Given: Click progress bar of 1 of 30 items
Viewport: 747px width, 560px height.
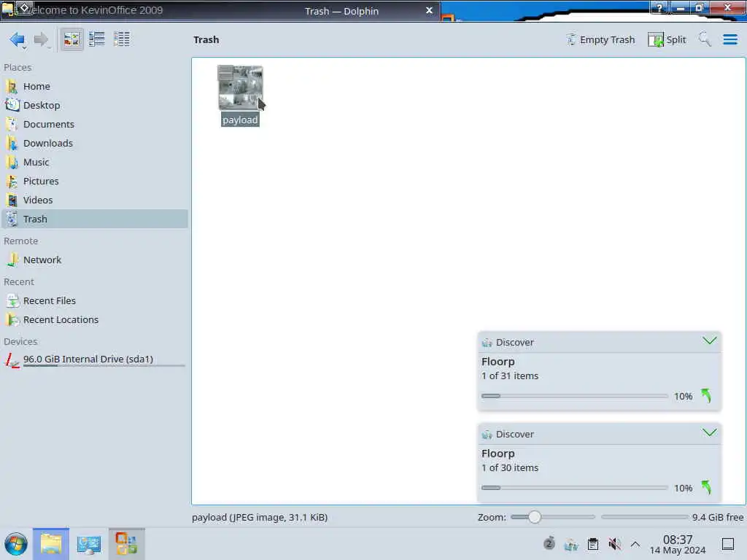Looking at the screenshot, I should click(575, 488).
